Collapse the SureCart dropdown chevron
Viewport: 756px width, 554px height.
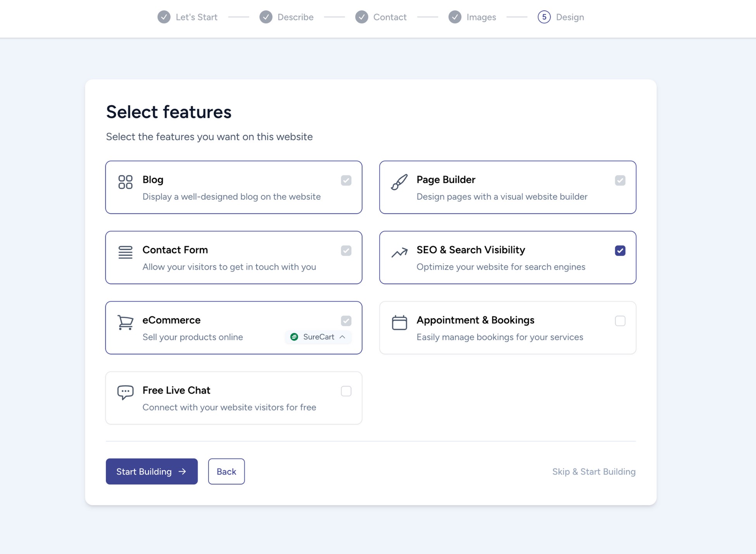click(343, 337)
